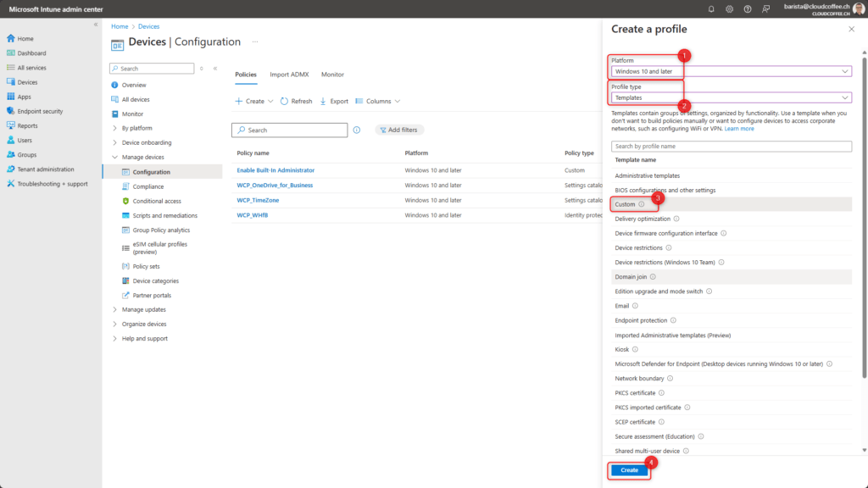Screen dimensions: 868x488
Task: Click the info icon next to Kiosk
Action: pyautogui.click(x=636, y=350)
